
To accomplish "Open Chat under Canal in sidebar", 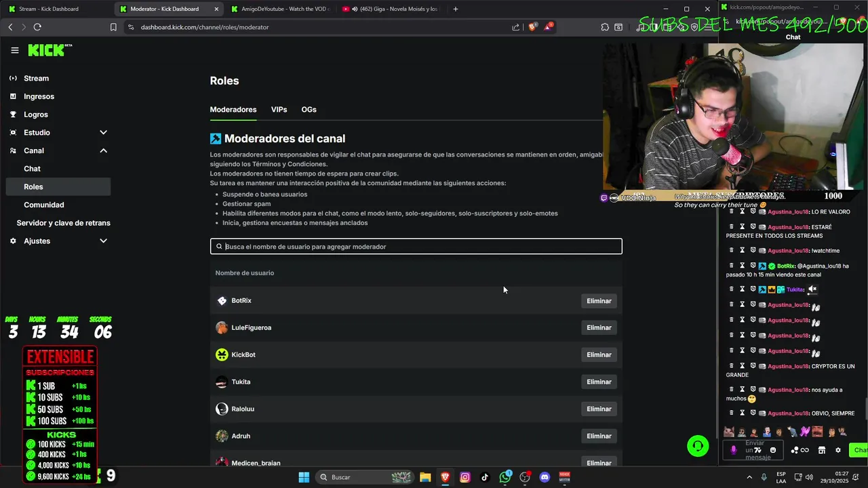I will click(32, 169).
